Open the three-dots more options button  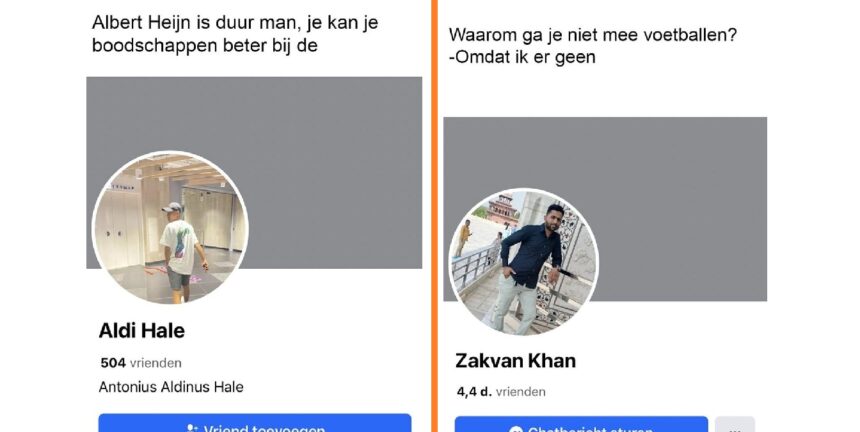735,425
